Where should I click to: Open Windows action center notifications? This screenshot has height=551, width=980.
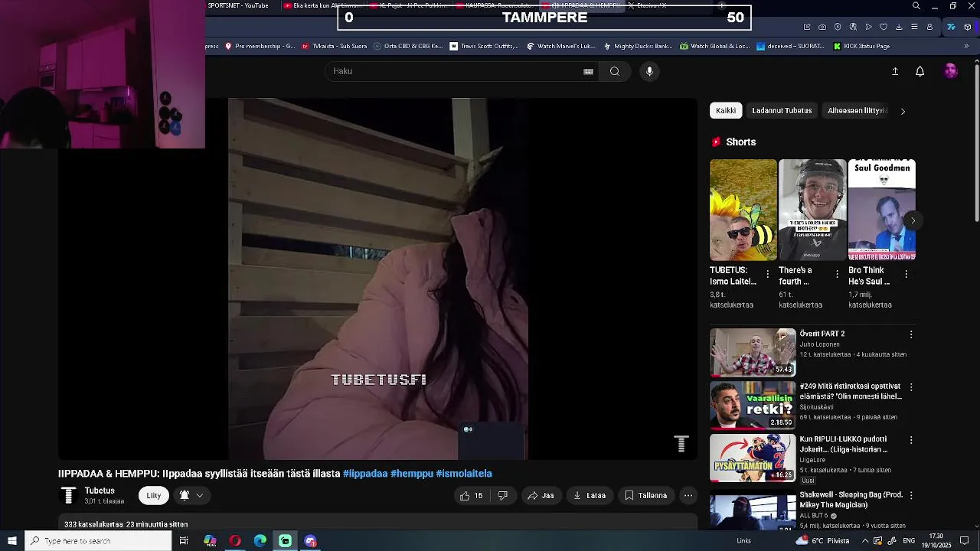(x=965, y=541)
